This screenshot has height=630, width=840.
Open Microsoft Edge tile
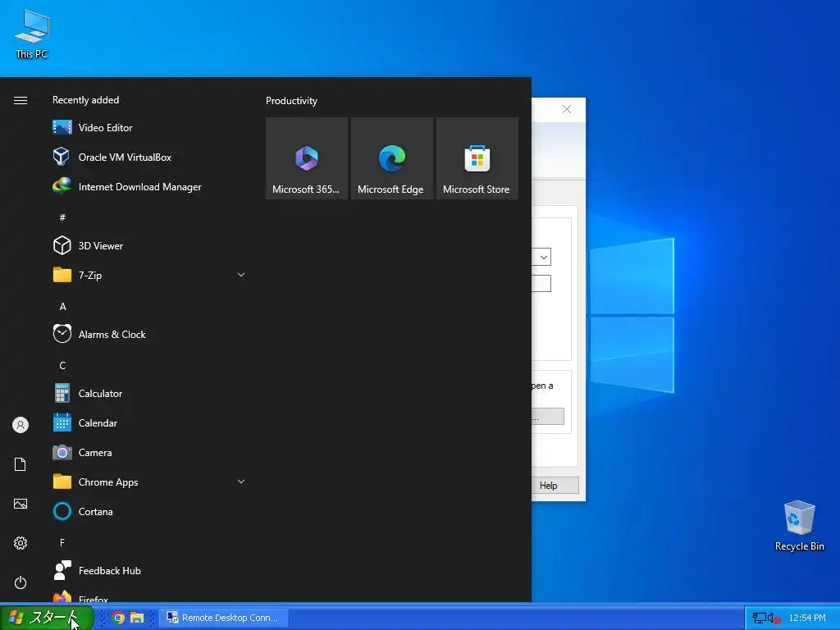[x=391, y=158]
